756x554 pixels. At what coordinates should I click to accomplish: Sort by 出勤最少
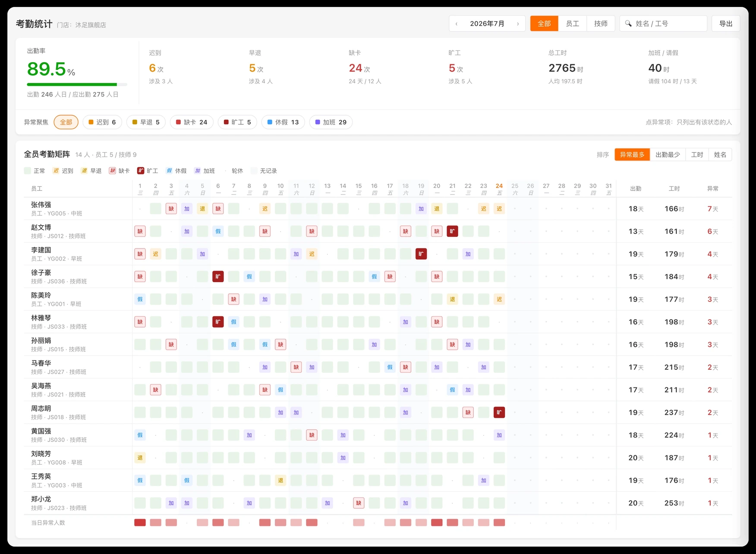(x=668, y=154)
